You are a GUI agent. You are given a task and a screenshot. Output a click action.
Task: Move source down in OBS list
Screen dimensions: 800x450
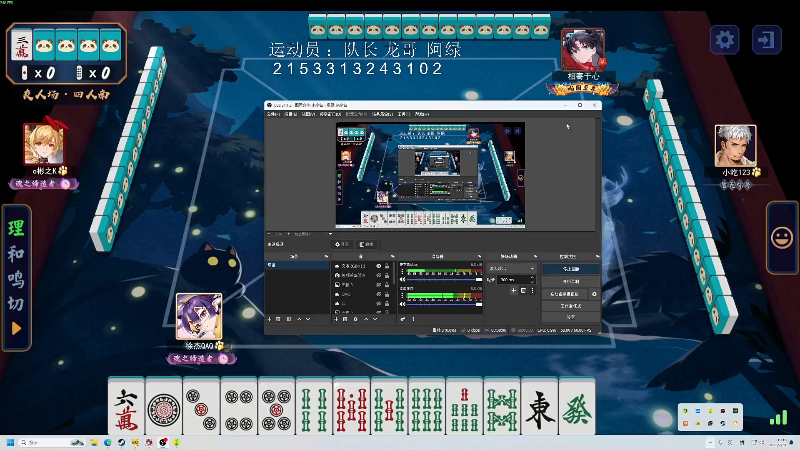(375, 319)
